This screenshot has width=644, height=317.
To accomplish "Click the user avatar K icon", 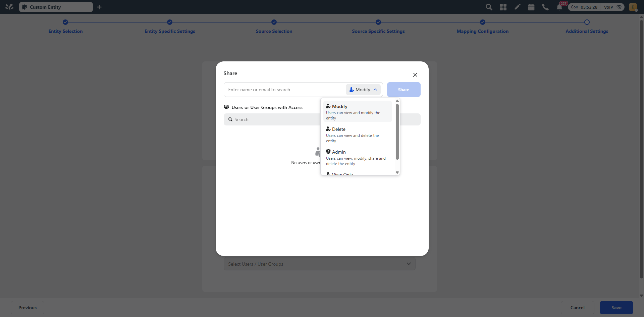I will point(633,7).
